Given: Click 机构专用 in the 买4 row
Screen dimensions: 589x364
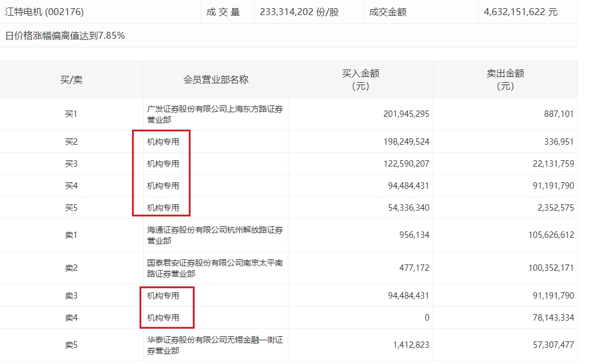Looking at the screenshot, I should (163, 186).
